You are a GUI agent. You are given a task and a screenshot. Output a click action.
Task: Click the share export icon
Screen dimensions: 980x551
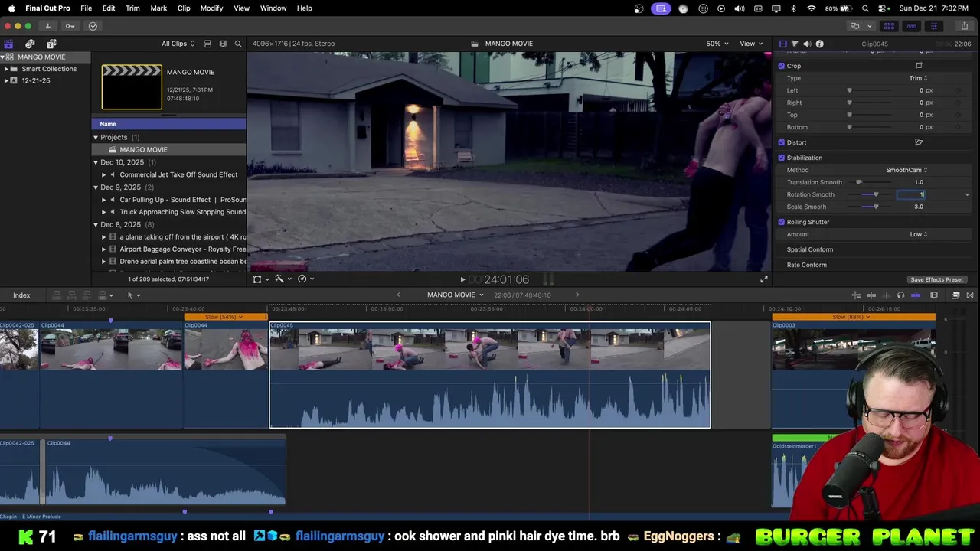[x=964, y=26]
